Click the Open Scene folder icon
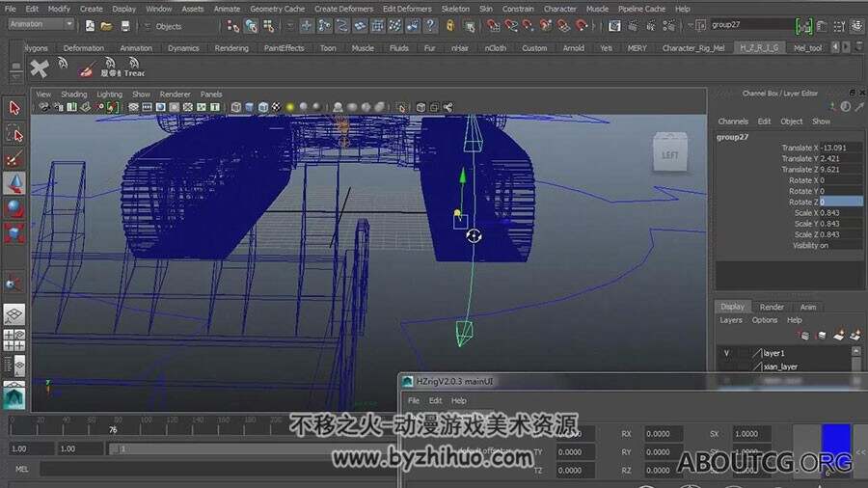 coord(107,26)
